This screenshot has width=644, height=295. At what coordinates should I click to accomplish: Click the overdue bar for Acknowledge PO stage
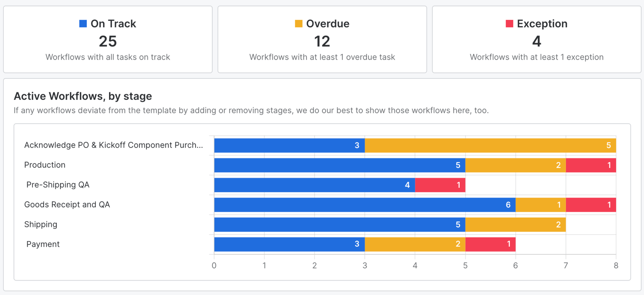[x=490, y=145]
